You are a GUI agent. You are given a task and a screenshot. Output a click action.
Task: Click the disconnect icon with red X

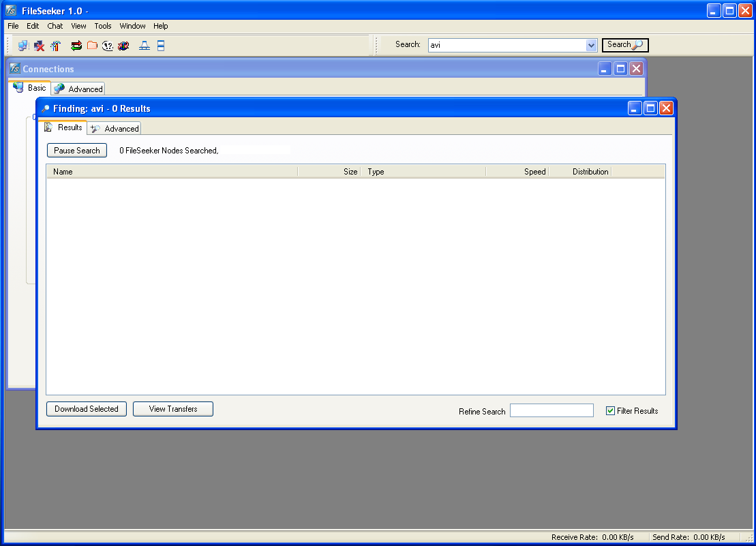pos(39,46)
